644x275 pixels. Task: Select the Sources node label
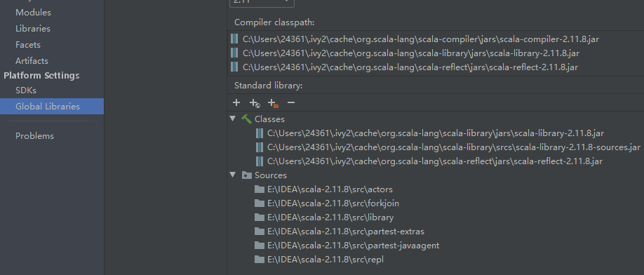tap(271, 175)
